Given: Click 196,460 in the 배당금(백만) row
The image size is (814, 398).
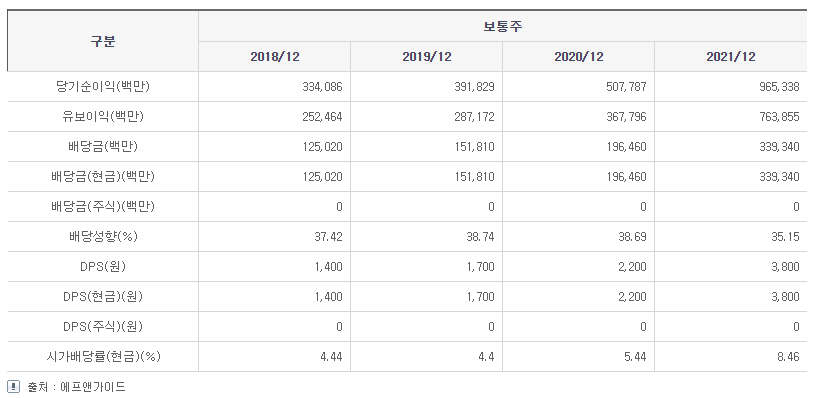Looking at the screenshot, I should (x=627, y=147).
